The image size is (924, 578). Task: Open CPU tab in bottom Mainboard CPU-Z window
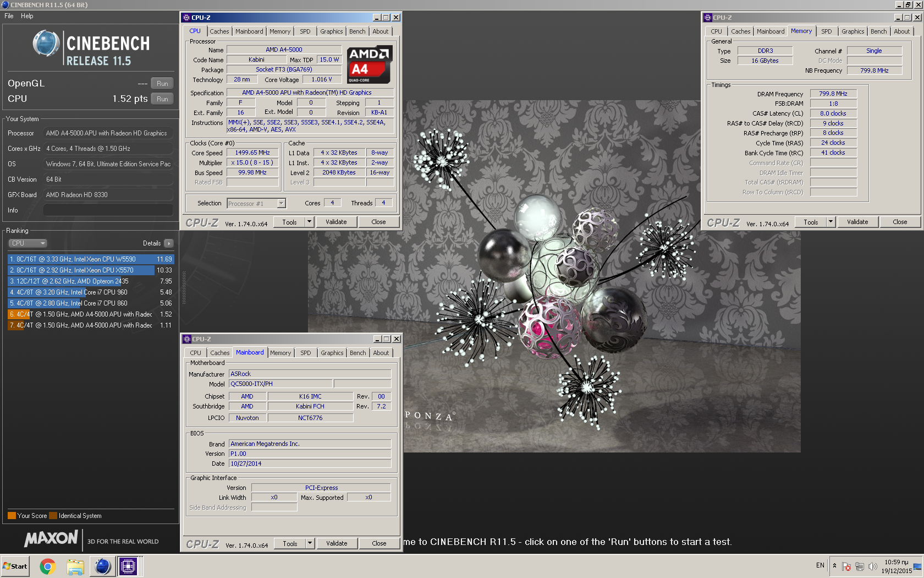pos(196,353)
